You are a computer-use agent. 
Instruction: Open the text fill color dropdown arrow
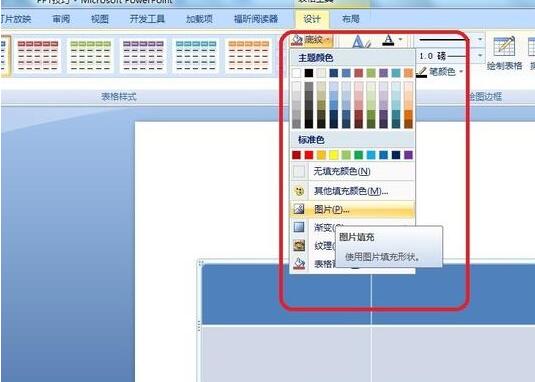pos(401,40)
